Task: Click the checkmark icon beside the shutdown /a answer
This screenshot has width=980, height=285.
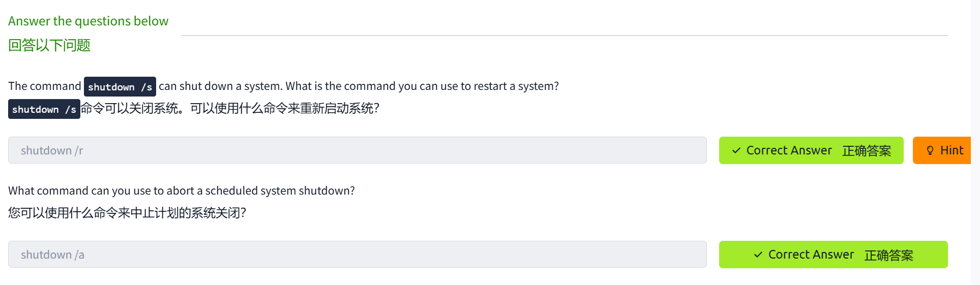Action: [758, 255]
